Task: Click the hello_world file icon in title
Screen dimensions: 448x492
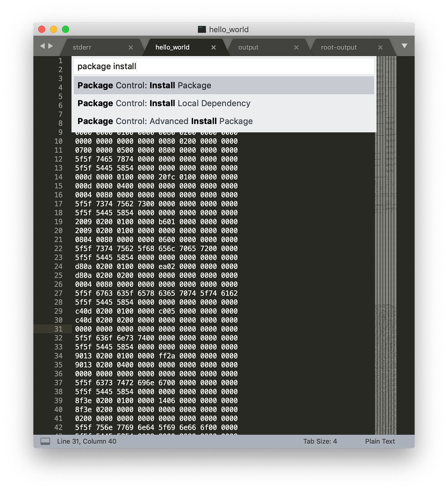Action: pos(202,29)
